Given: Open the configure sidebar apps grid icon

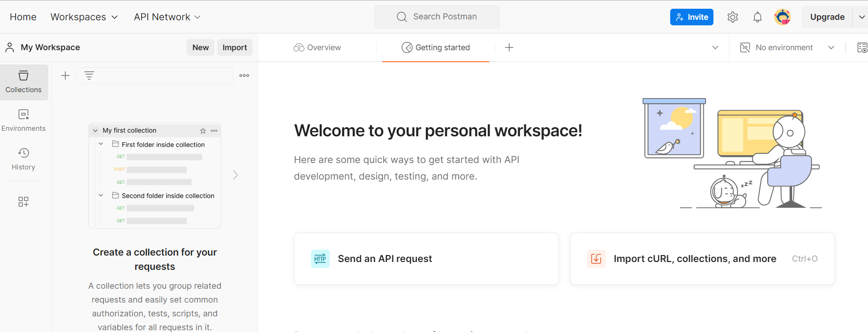Looking at the screenshot, I should (x=23, y=202).
